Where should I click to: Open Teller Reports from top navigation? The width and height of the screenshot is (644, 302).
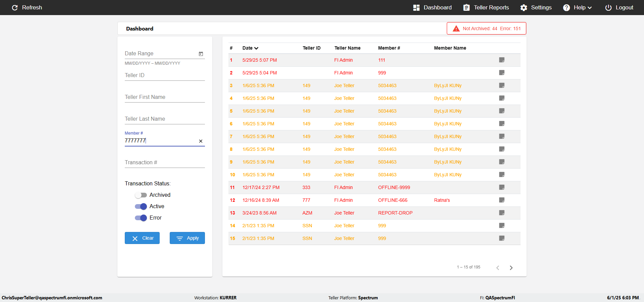pos(486,7)
